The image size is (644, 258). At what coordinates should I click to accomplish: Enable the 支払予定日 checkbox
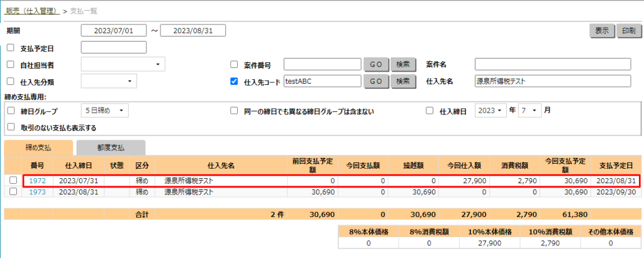10,48
